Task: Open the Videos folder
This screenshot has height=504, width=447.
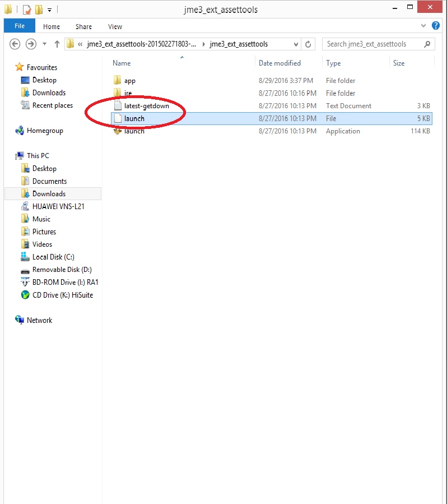Action: [42, 244]
